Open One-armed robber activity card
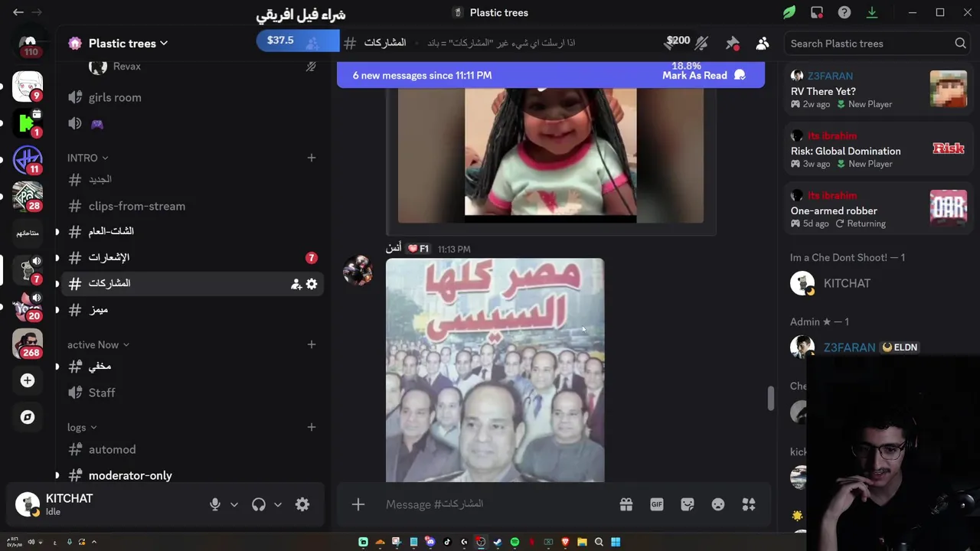The image size is (980, 551). (x=878, y=209)
